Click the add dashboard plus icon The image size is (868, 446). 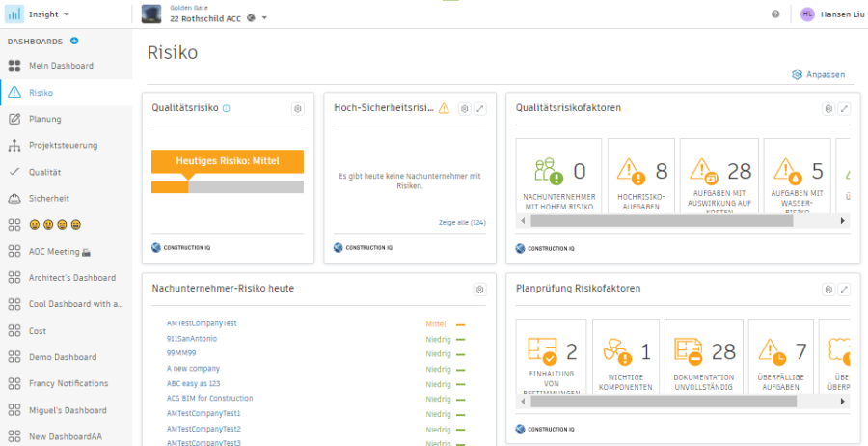point(74,42)
